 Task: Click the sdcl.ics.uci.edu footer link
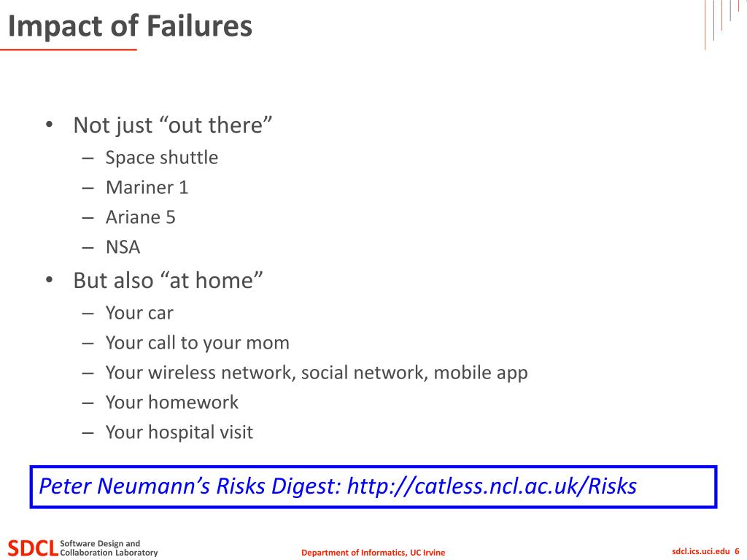pos(700,551)
